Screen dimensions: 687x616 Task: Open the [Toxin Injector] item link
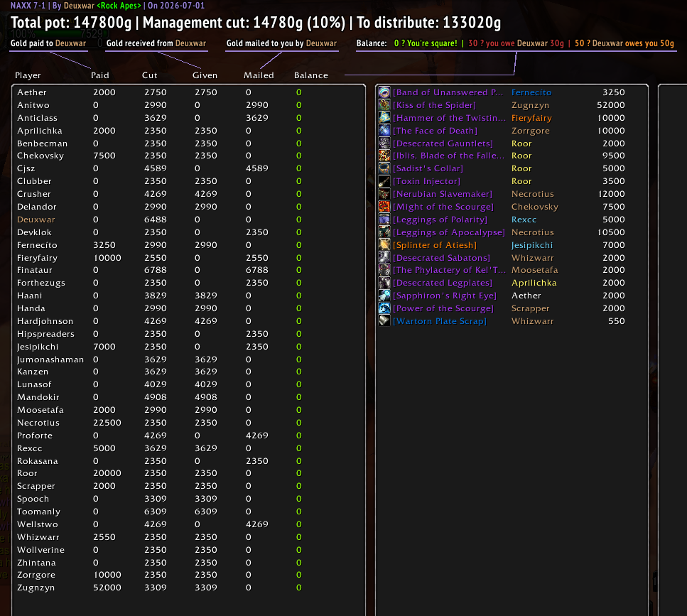click(426, 181)
